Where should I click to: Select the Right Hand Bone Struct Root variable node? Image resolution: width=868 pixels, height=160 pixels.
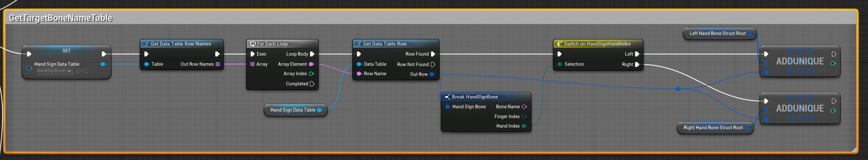coord(715,128)
